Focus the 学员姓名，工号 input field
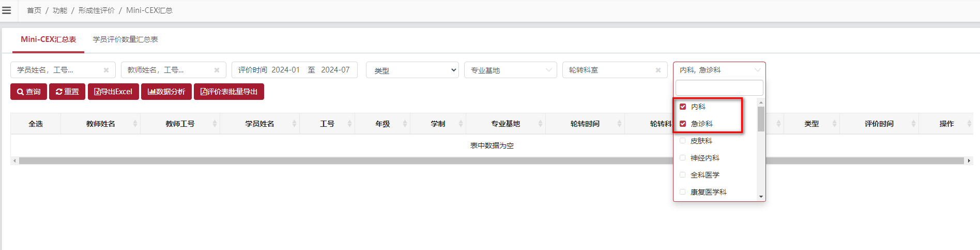980x250 pixels. tap(63, 70)
